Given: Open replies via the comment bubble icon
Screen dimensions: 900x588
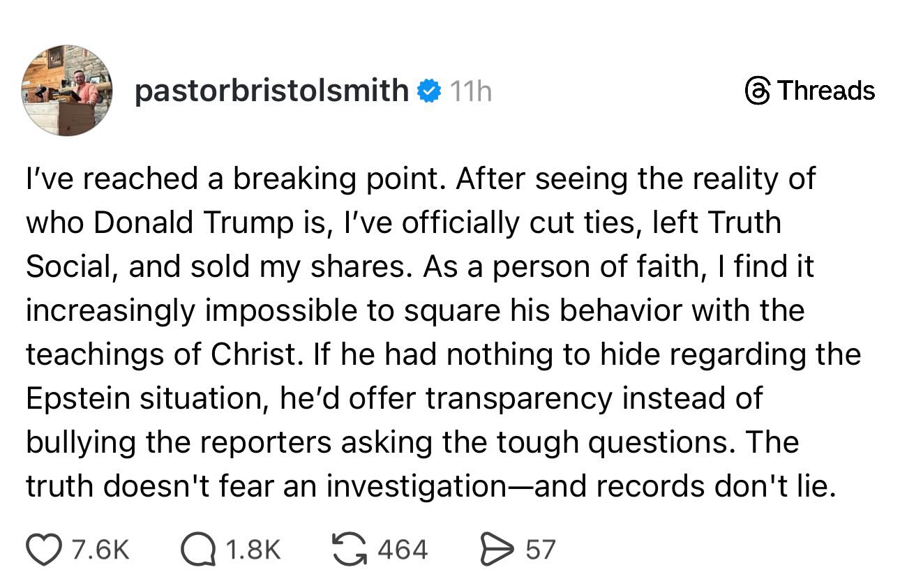Looking at the screenshot, I should click(x=197, y=549).
